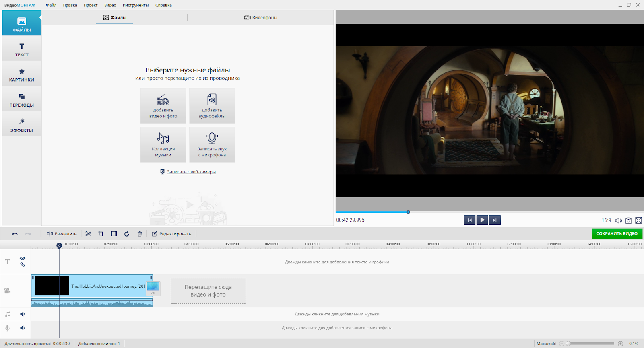
Task: Jump to next frame in player
Action: point(495,220)
